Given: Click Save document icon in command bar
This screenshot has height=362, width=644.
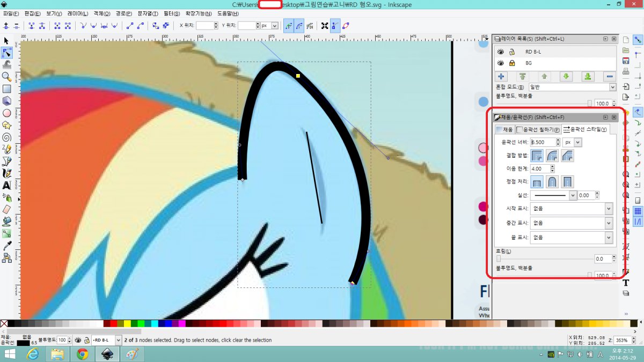Looking at the screenshot, I should (x=626, y=60).
